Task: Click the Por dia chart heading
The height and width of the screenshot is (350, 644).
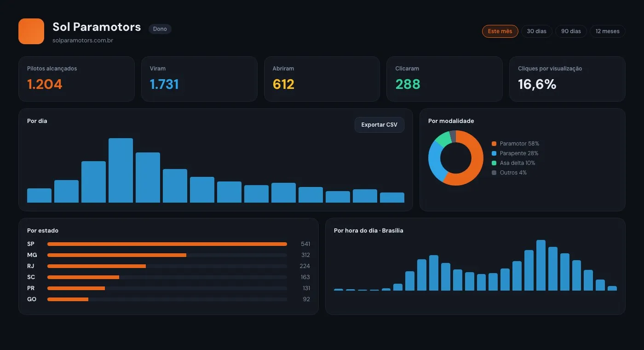Action: pos(37,121)
